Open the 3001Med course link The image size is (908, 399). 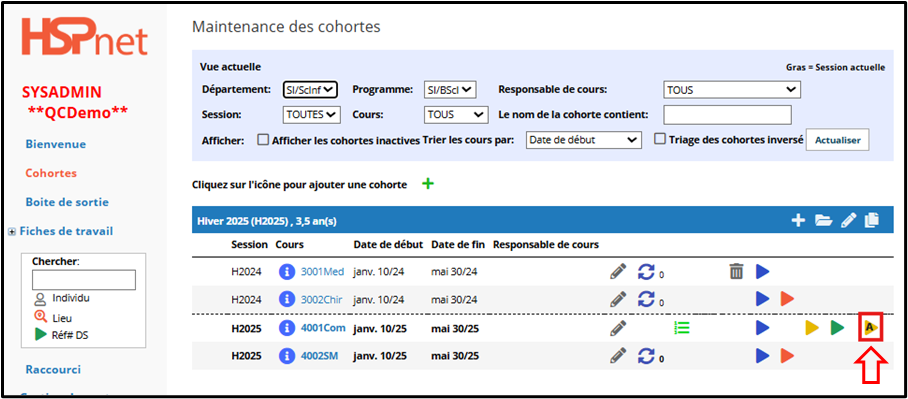pos(323,271)
